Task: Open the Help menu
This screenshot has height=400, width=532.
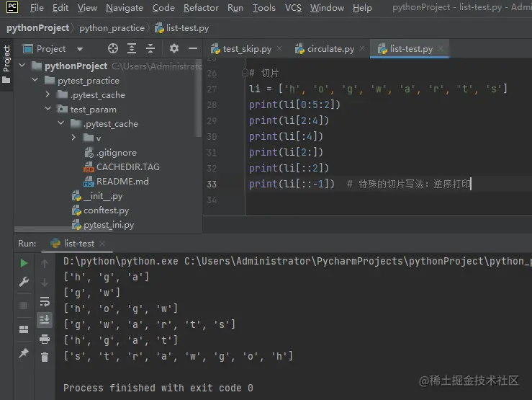Action: (362, 7)
